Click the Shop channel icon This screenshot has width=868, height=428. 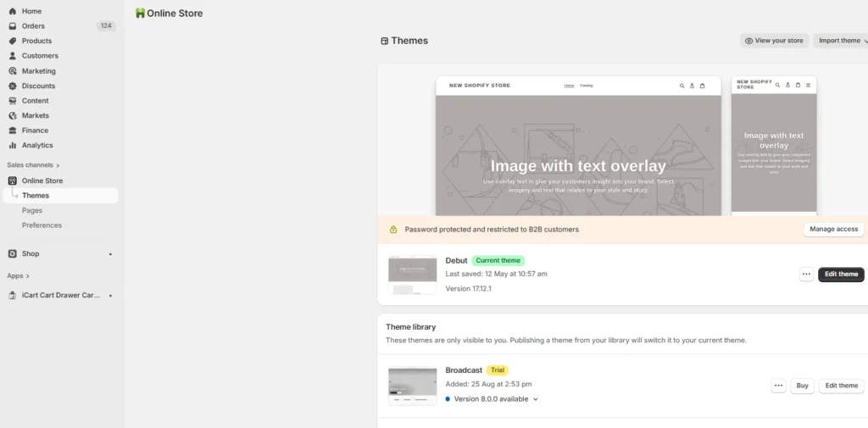click(x=12, y=253)
